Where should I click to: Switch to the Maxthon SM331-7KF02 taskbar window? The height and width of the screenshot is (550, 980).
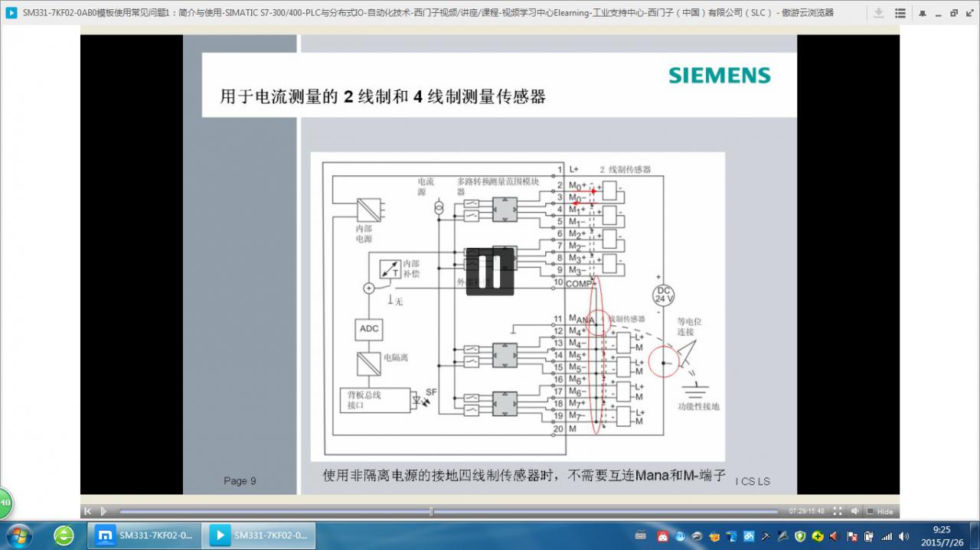pyautogui.click(x=145, y=535)
